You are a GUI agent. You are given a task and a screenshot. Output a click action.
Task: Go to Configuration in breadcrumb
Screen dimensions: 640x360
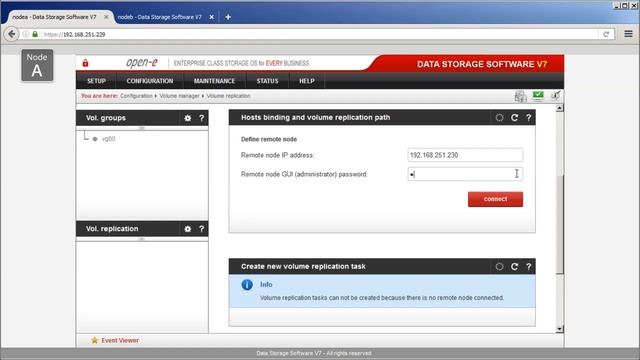(136, 96)
